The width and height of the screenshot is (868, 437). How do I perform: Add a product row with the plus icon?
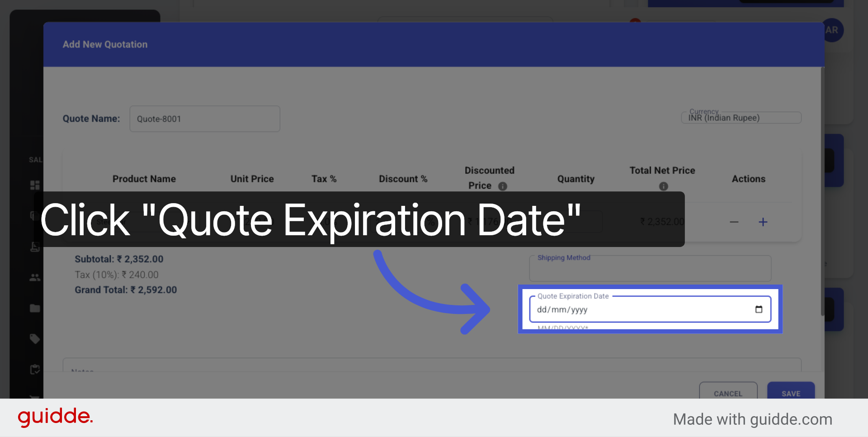tap(763, 222)
